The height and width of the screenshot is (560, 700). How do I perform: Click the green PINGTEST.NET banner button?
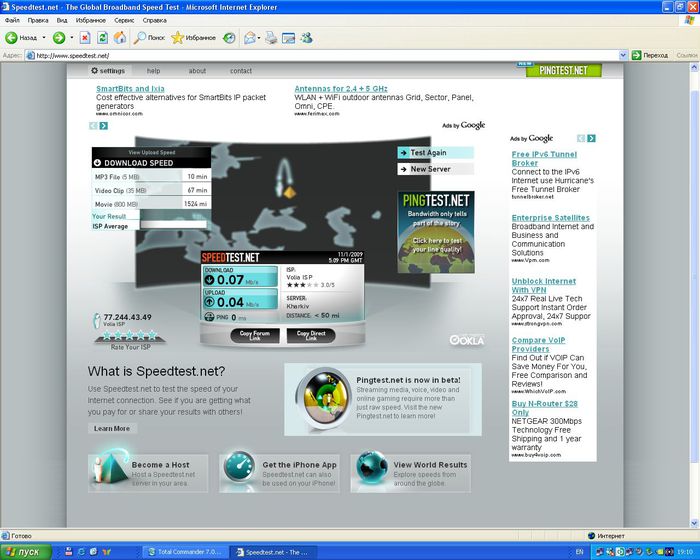click(563, 70)
